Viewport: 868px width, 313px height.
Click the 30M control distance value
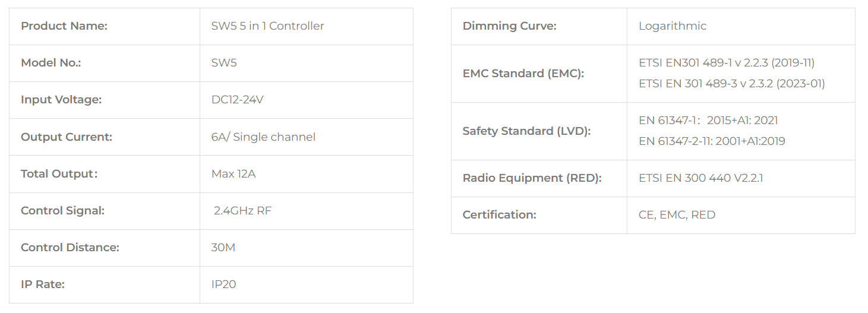pyautogui.click(x=223, y=248)
